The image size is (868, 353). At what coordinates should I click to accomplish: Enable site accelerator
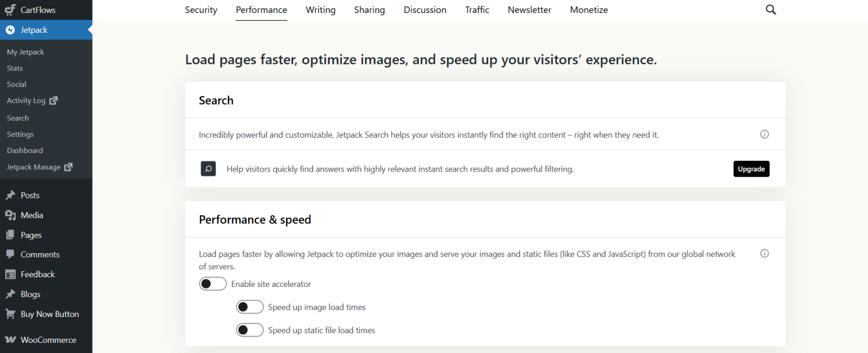point(213,284)
